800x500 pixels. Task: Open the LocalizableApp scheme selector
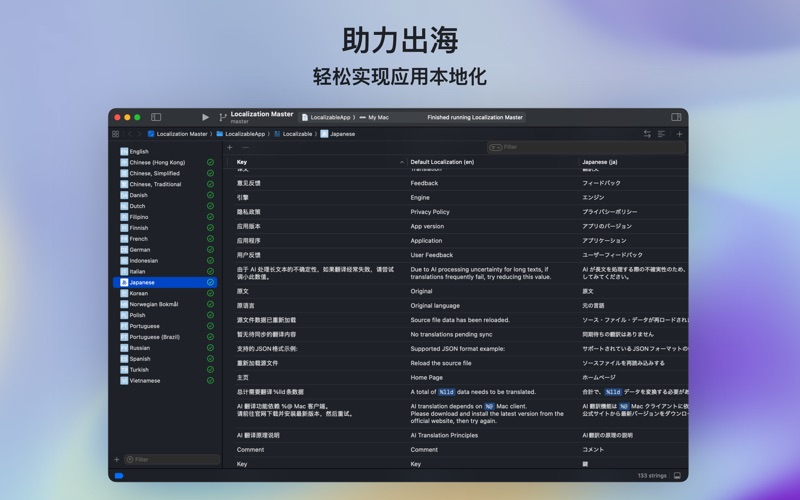(x=326, y=117)
